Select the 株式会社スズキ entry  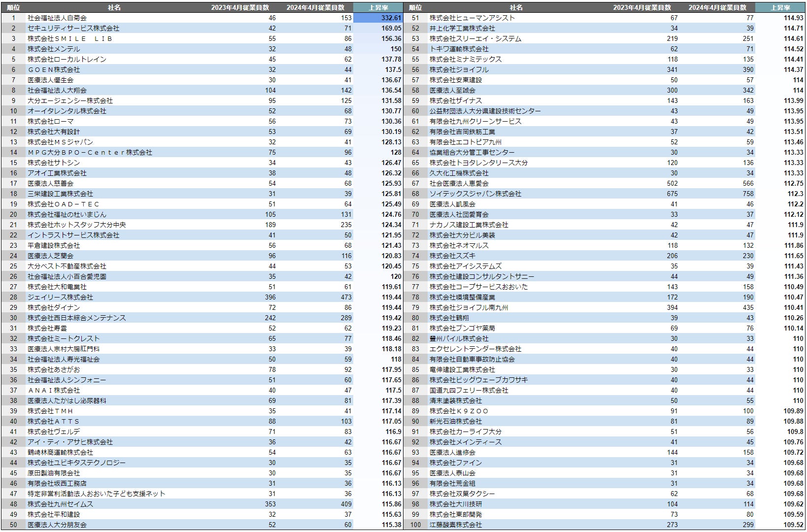(x=452, y=256)
